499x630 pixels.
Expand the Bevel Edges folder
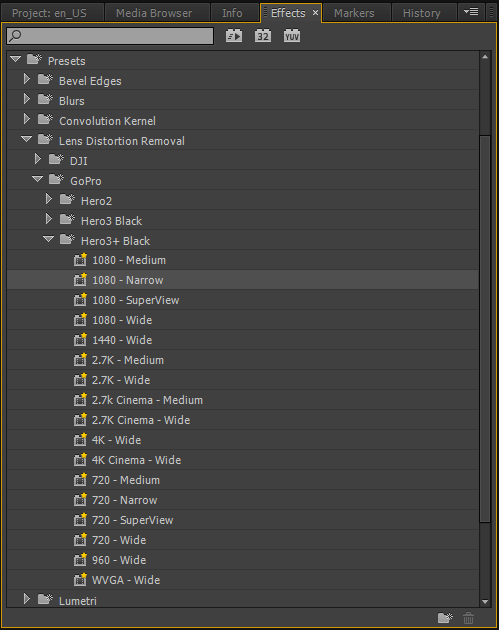[x=27, y=79]
